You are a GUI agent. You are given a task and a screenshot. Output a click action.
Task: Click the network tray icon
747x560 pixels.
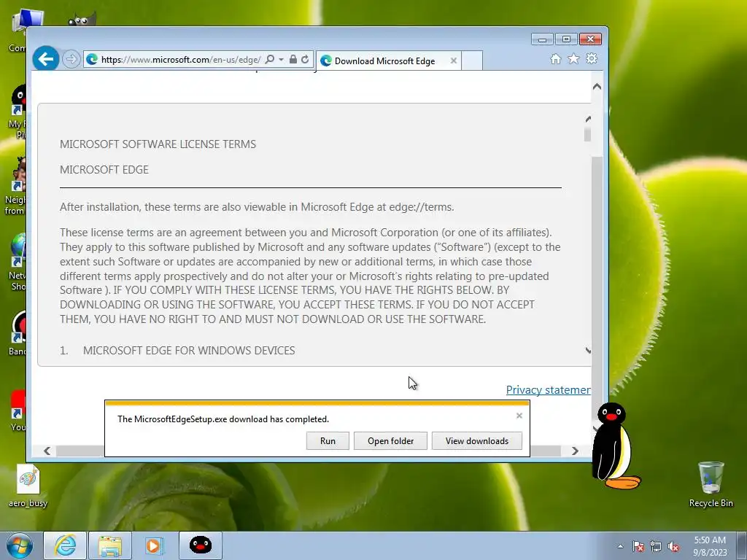point(656,546)
